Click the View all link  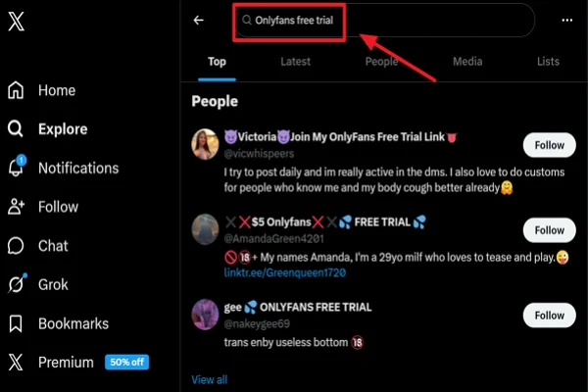coord(209,379)
